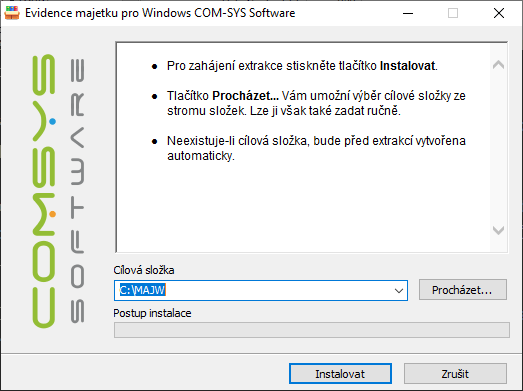Image resolution: width=523 pixels, height=391 pixels.
Task: Click the scroll-down arrow of instructions box
Action: 498,230
